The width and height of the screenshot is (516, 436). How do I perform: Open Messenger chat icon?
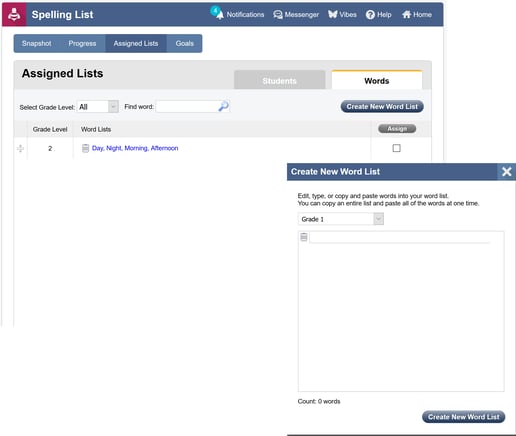[x=277, y=15]
